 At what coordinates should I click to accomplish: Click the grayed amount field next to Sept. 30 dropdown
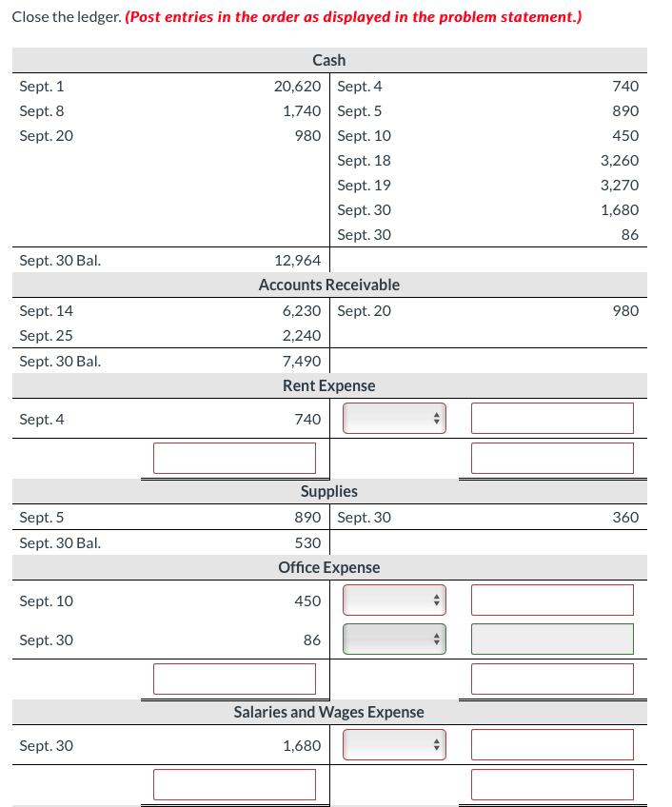click(x=552, y=639)
